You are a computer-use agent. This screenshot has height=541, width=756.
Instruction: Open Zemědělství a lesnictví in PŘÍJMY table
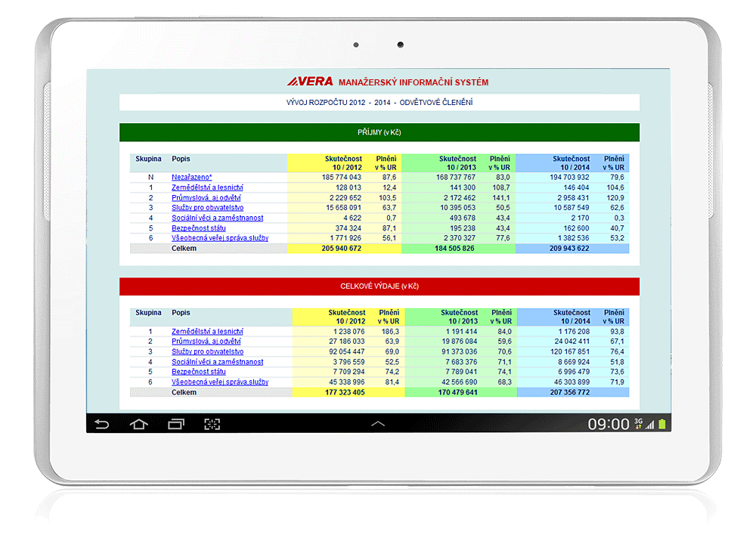pos(206,187)
